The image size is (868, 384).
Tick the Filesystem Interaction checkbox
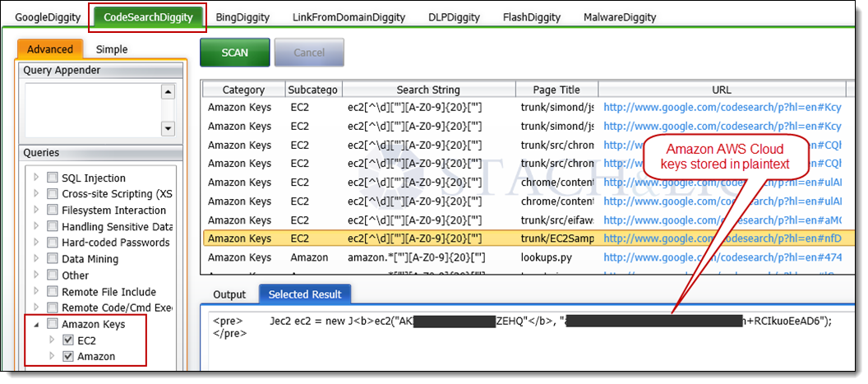[52, 210]
